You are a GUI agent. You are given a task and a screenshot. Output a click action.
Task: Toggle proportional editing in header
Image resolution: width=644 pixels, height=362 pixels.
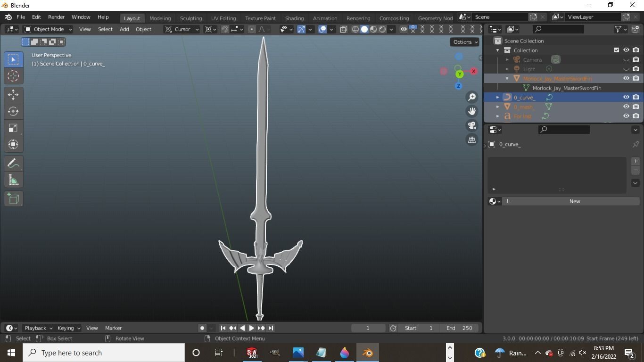(252, 29)
